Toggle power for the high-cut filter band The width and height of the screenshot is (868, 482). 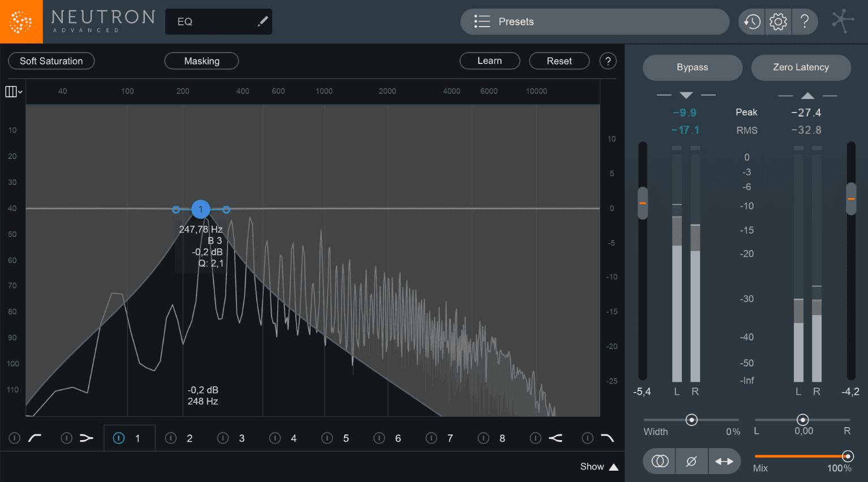tap(588, 438)
